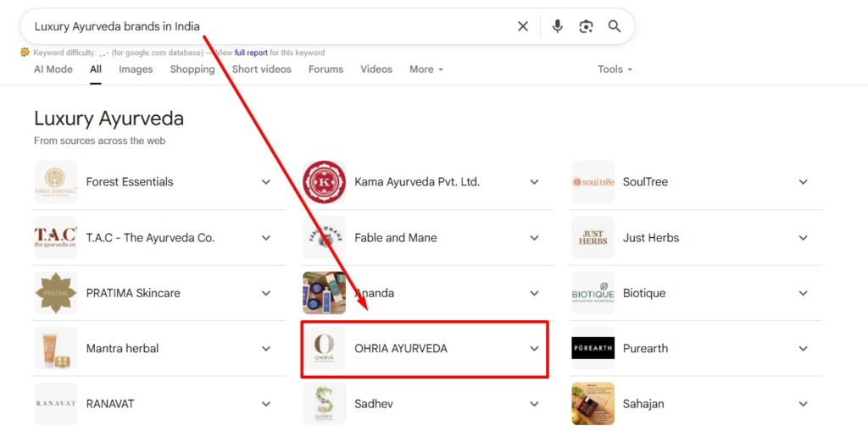Expand the Mantra herbal chevron

[x=266, y=348]
